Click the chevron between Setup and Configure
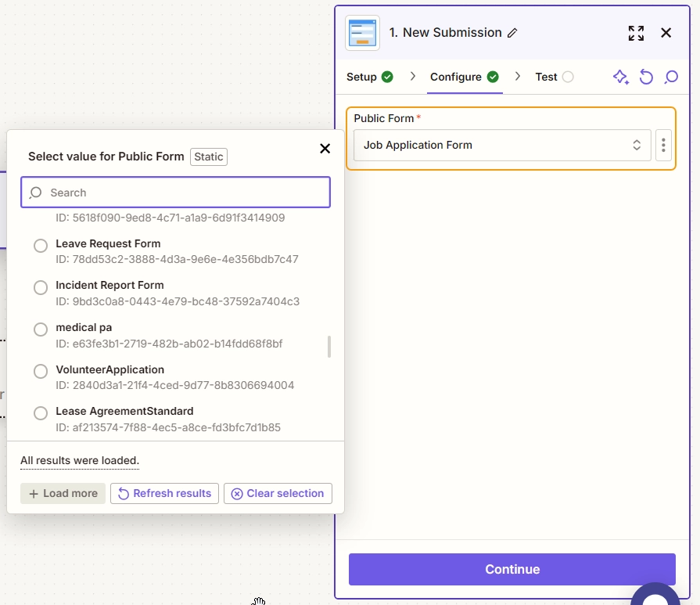The height and width of the screenshot is (605, 700). (x=413, y=77)
